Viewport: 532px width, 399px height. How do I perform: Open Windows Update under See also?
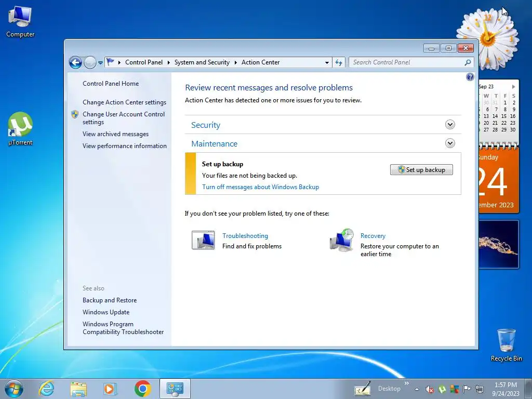click(x=106, y=312)
